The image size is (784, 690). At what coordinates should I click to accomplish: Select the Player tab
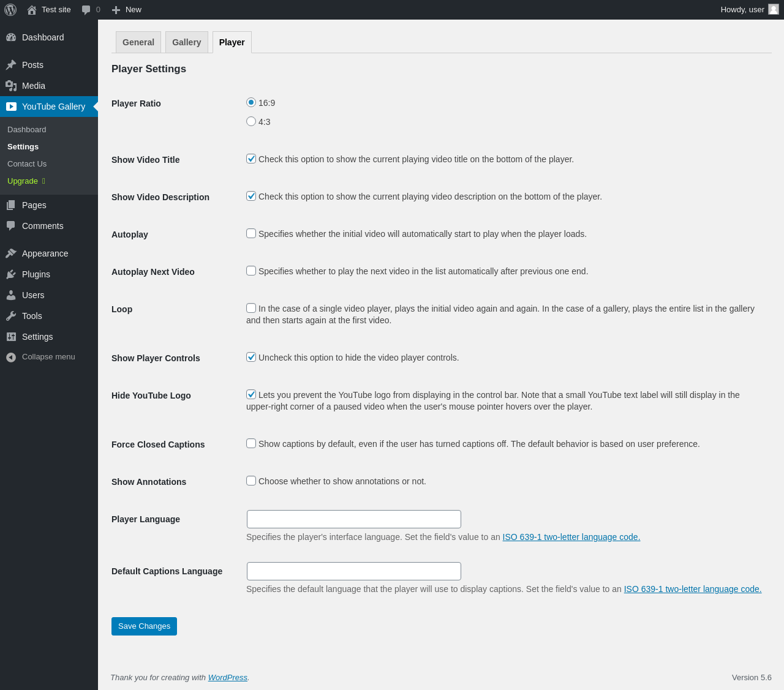(x=232, y=42)
